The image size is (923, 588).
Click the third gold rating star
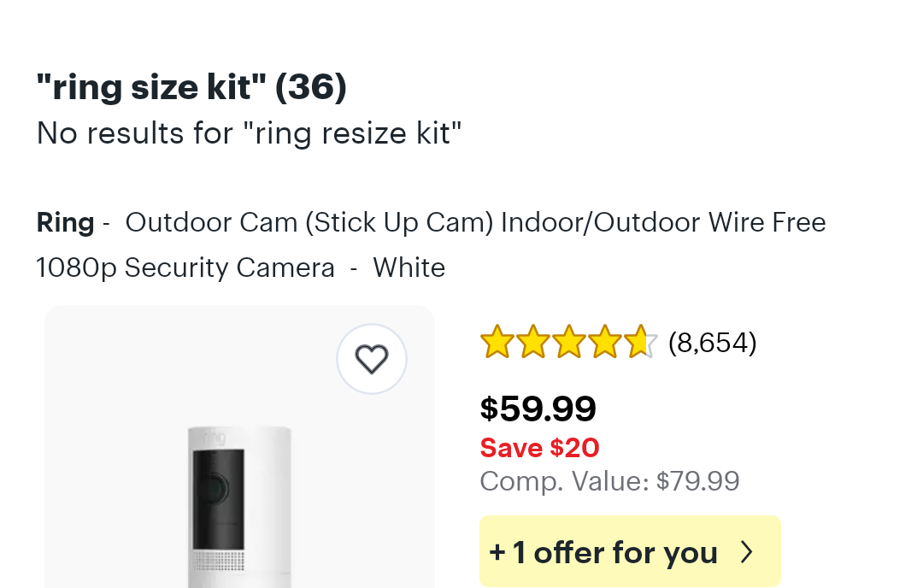click(568, 342)
